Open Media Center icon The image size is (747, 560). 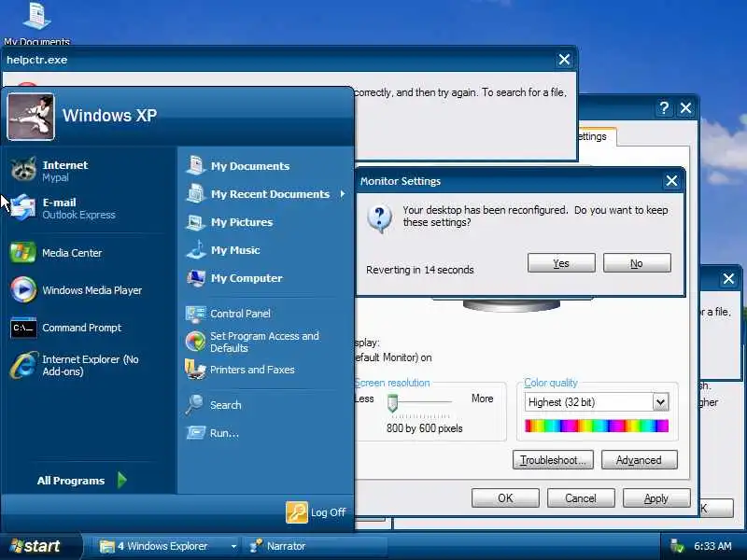[22, 252]
